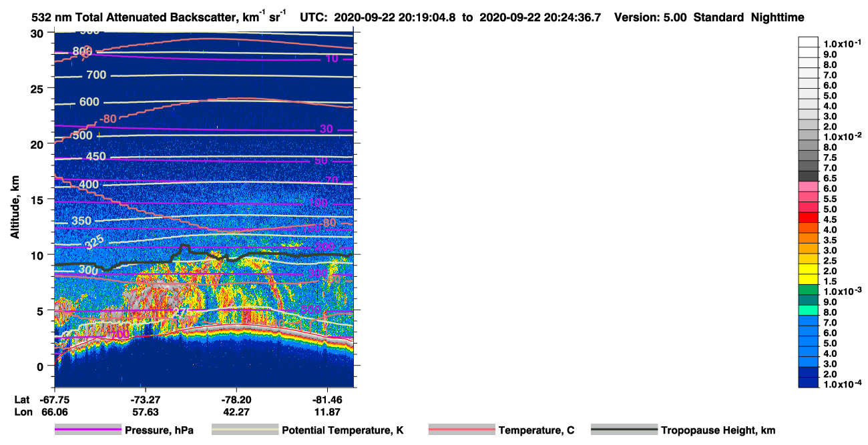
Task: Click the magenta 50 hPa pressure contour label
Action: tap(320, 160)
